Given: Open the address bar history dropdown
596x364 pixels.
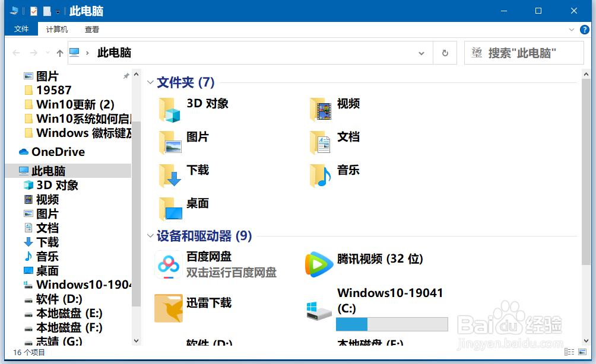Looking at the screenshot, I should (421, 53).
